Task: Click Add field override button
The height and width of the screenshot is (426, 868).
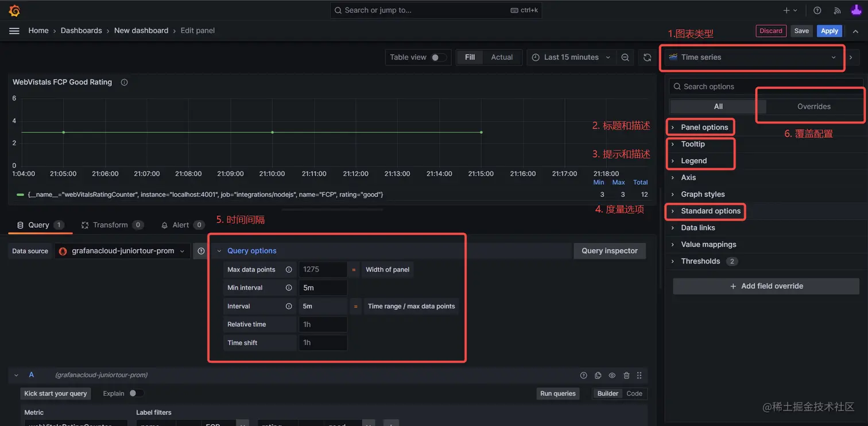Action: click(766, 286)
